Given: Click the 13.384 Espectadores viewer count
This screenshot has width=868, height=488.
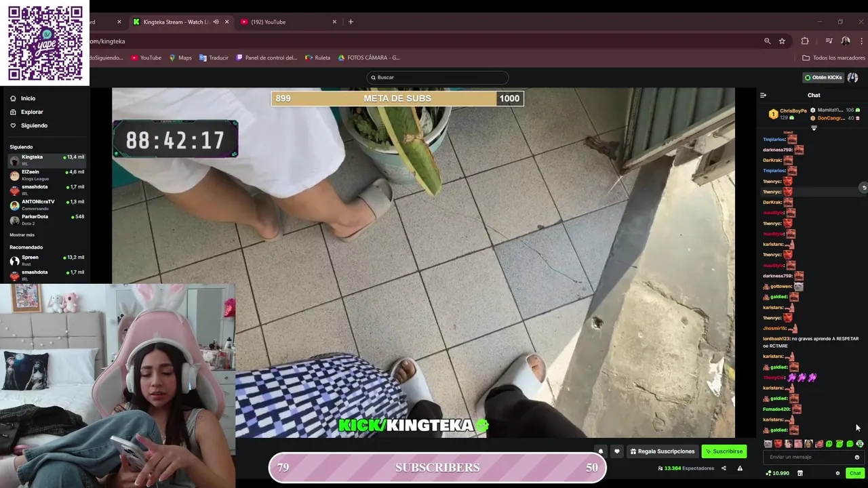Looking at the screenshot, I should click(x=685, y=468).
